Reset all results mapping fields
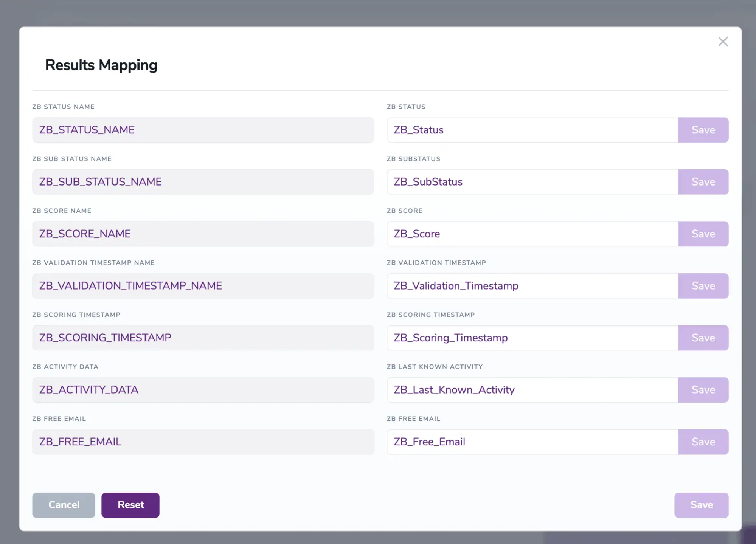Viewport: 756px width, 544px height. (130, 505)
